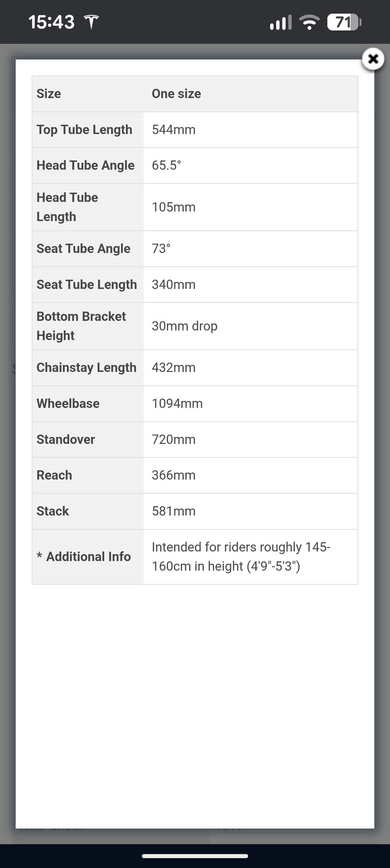The width and height of the screenshot is (390, 868).
Task: Tap the Tesla icon in status bar
Action: 91,22
